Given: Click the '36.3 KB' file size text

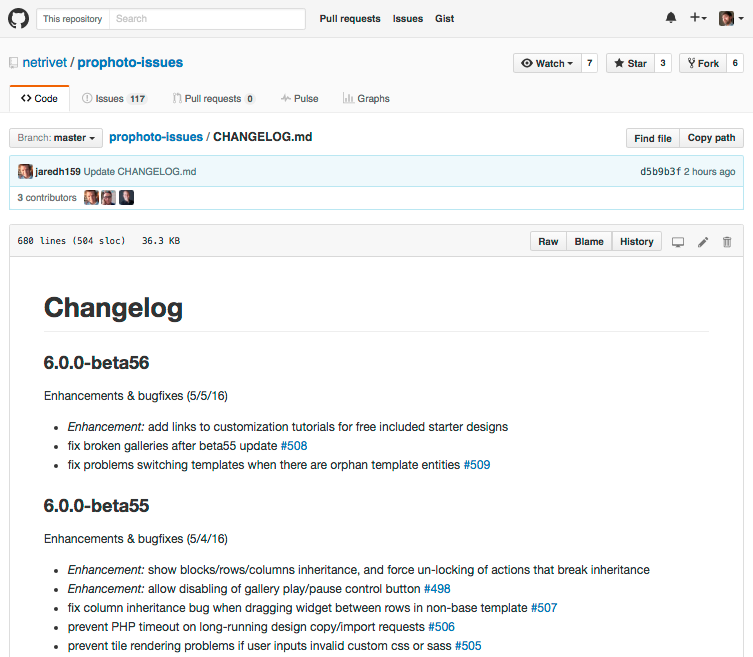Looking at the screenshot, I should point(161,241).
